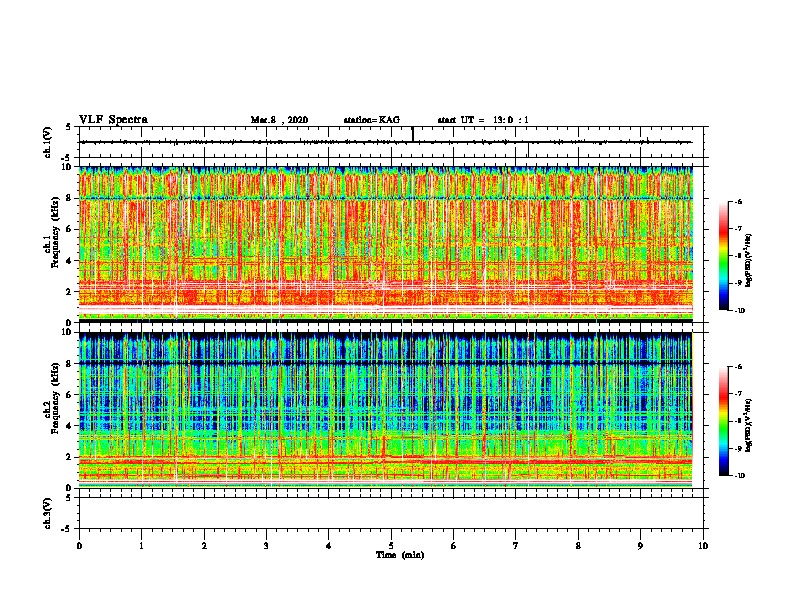This screenshot has height=612, width=792.
Task: Click time axis tick label "0"
Action: [79, 546]
